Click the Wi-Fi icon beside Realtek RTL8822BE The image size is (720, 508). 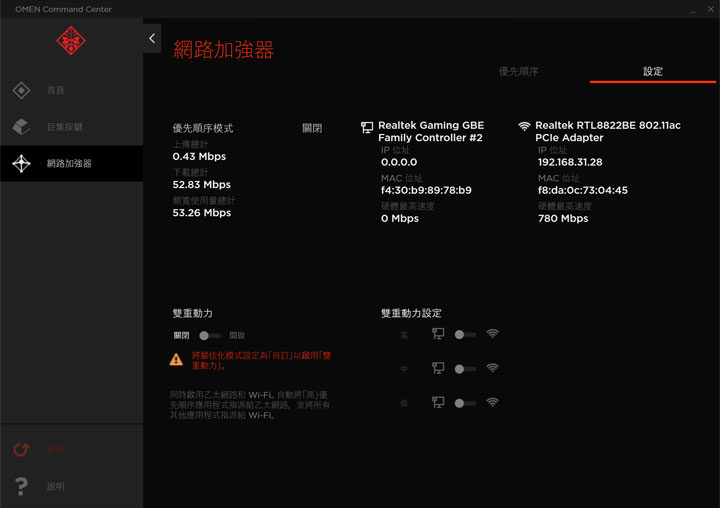(524, 126)
